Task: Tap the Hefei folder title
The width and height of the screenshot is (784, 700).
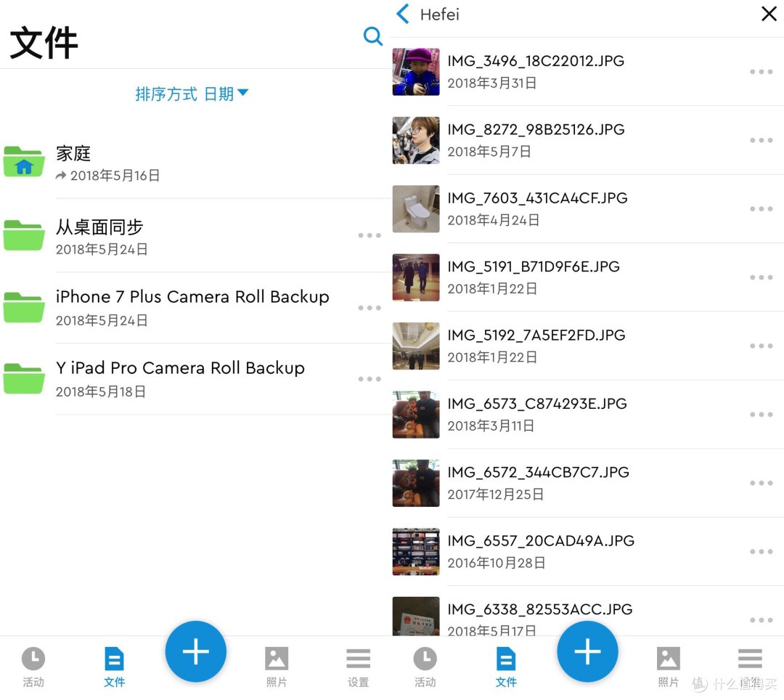Action: [439, 15]
